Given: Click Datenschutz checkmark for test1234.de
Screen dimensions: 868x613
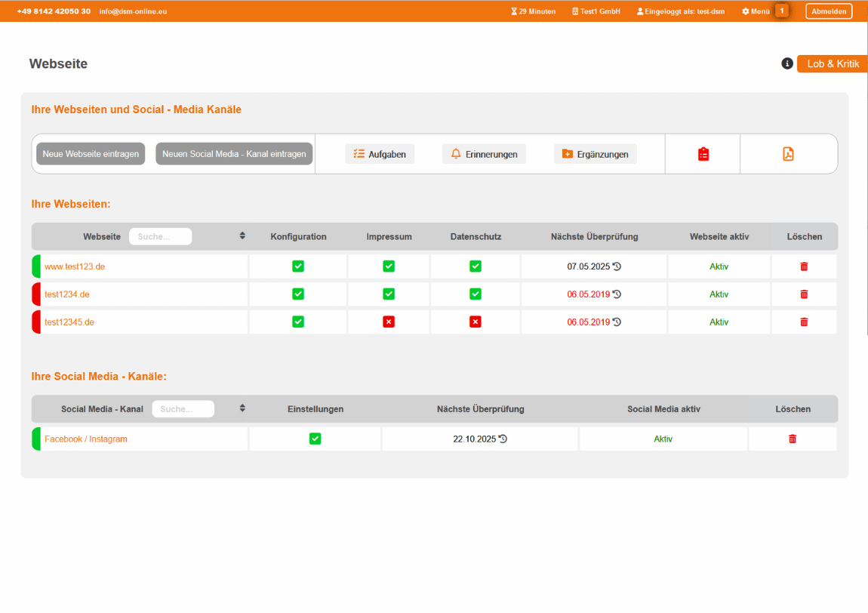Looking at the screenshot, I should pos(476,294).
